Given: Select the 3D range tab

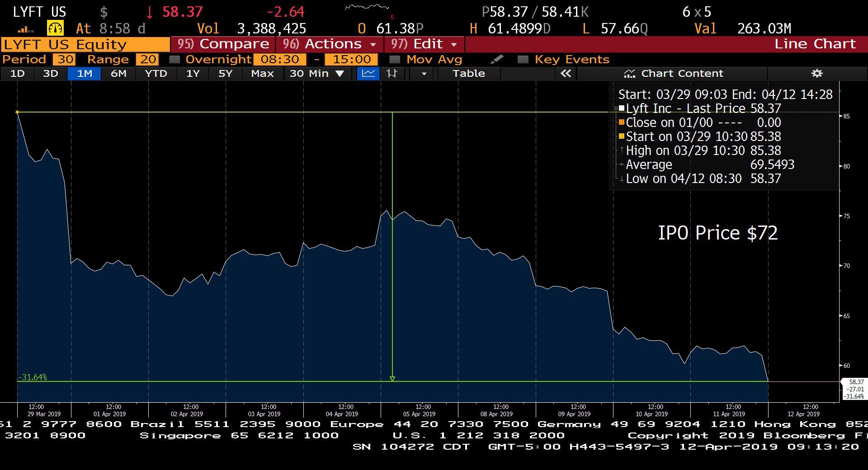Looking at the screenshot, I should 50,73.
